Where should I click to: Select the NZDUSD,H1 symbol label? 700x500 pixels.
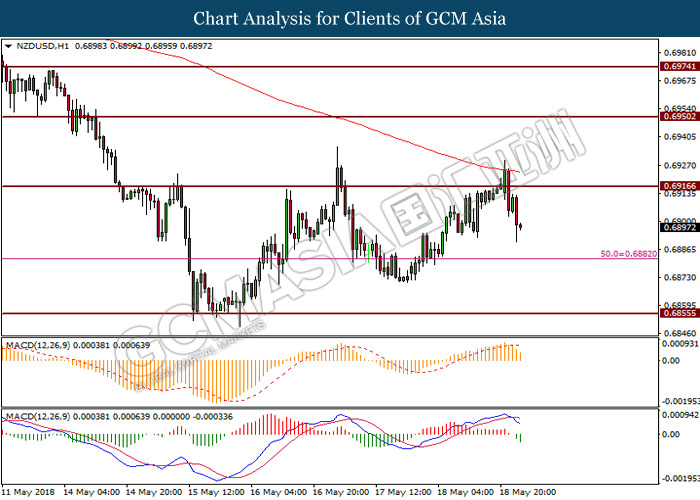[42, 46]
